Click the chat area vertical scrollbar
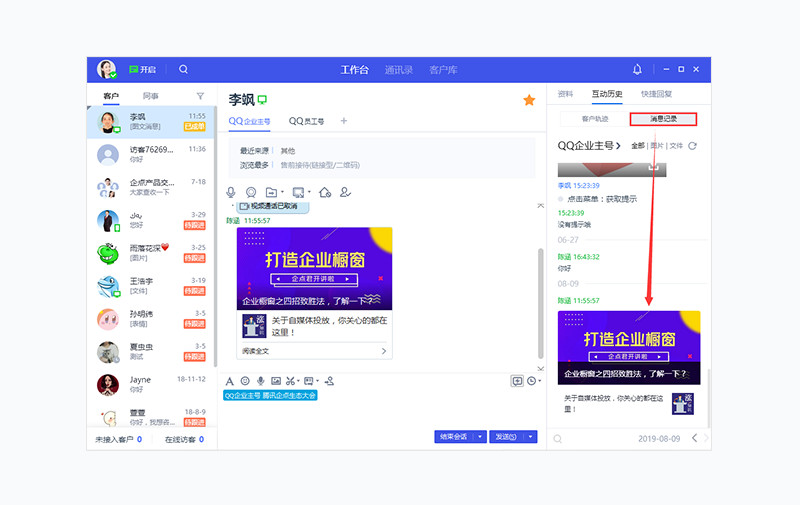The image size is (800, 505). tap(540, 304)
